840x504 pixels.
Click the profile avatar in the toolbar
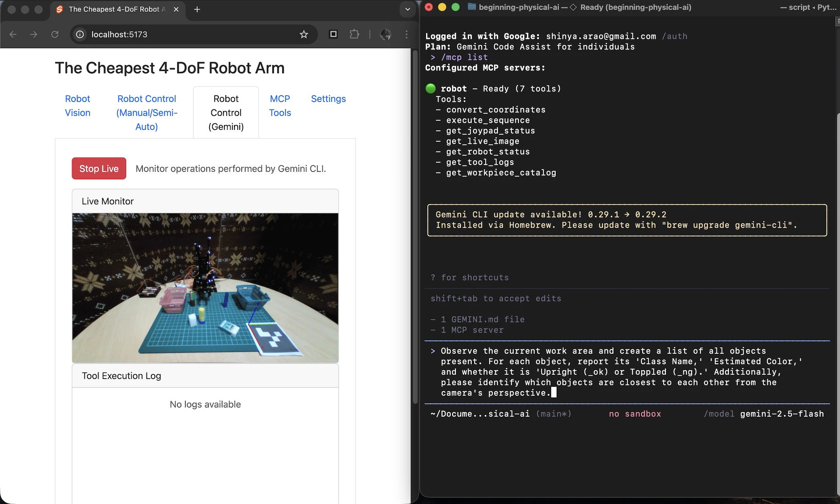(385, 35)
